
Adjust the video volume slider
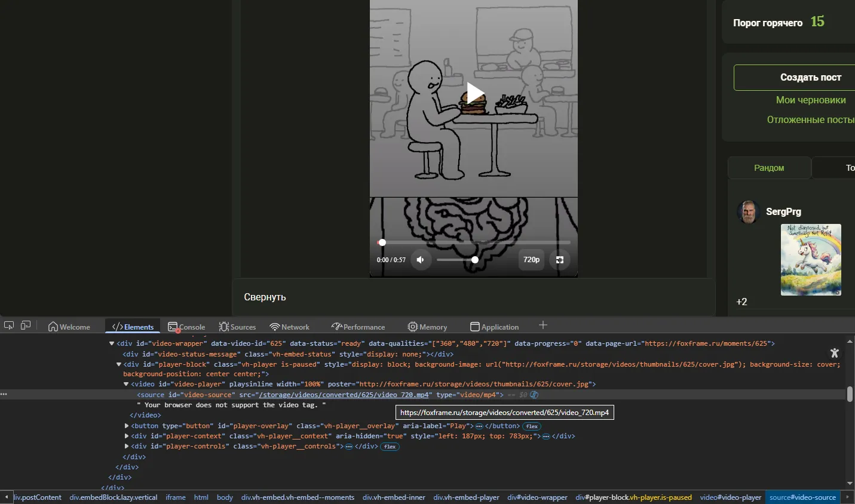(x=457, y=260)
